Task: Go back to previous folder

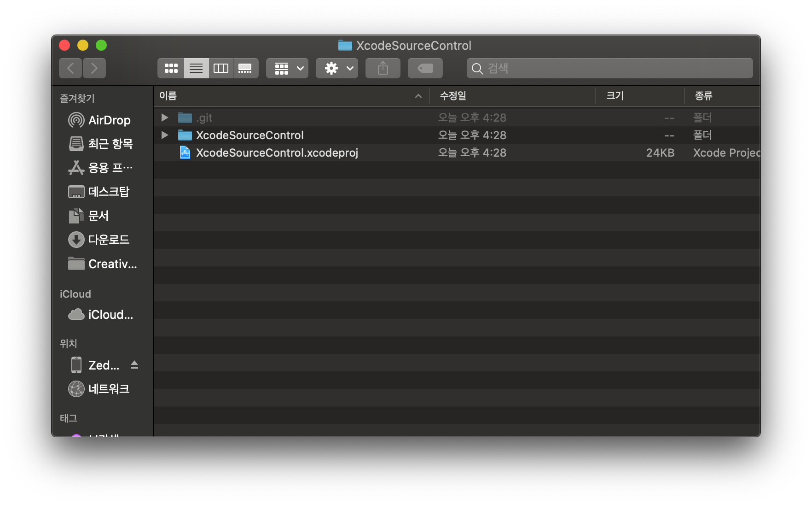Action: coord(70,68)
